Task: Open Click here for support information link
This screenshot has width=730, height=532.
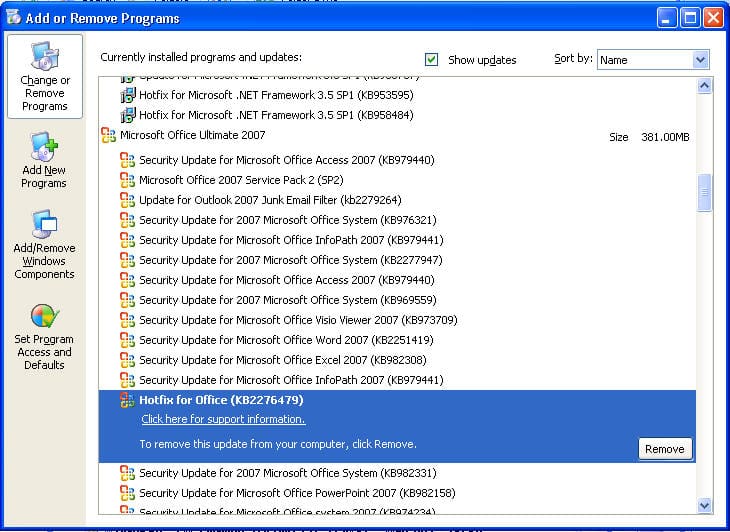Action: click(223, 419)
